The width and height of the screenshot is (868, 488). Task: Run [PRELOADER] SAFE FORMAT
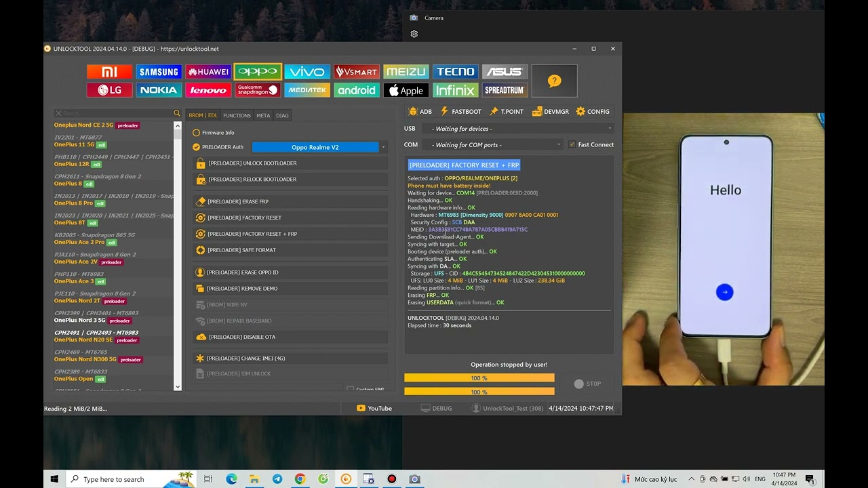[290, 250]
